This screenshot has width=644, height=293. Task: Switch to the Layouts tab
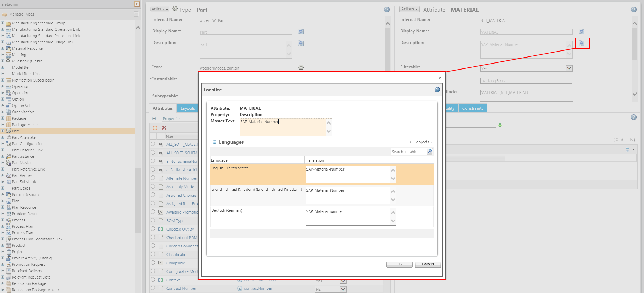pyautogui.click(x=187, y=108)
